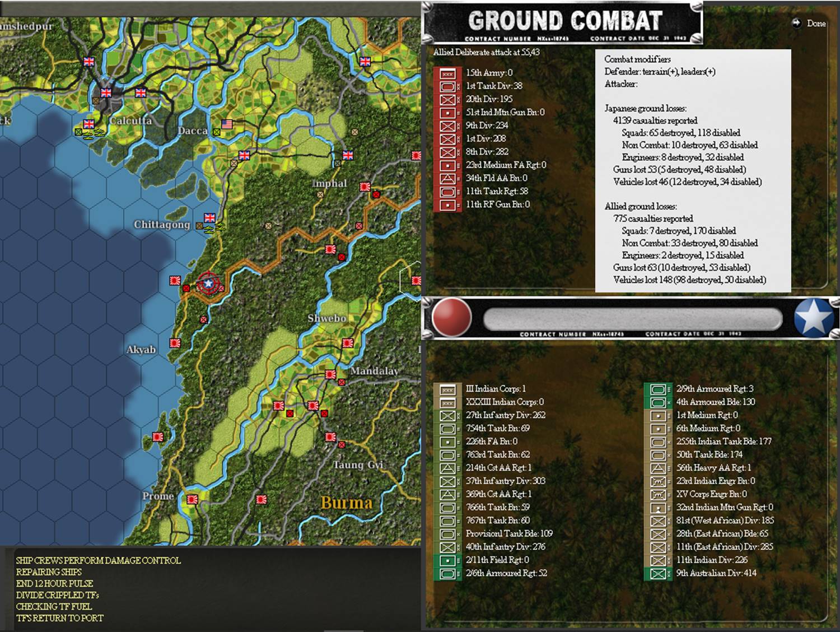Click the 2/11th Field Rgt icon
The height and width of the screenshot is (632, 840).
(447, 560)
